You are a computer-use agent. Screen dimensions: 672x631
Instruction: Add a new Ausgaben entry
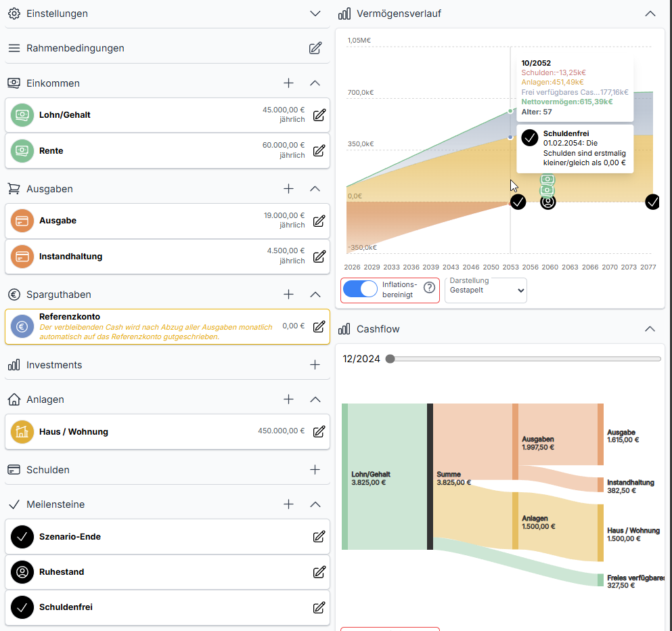[x=289, y=189]
